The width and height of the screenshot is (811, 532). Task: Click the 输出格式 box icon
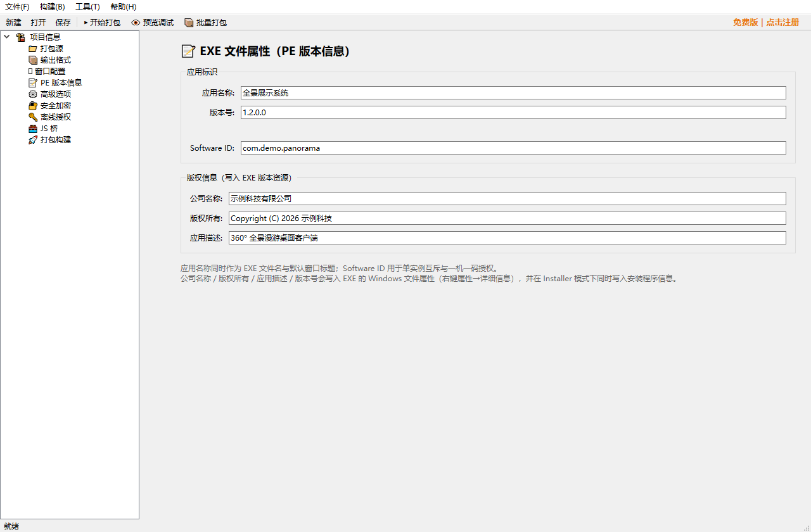[33, 60]
